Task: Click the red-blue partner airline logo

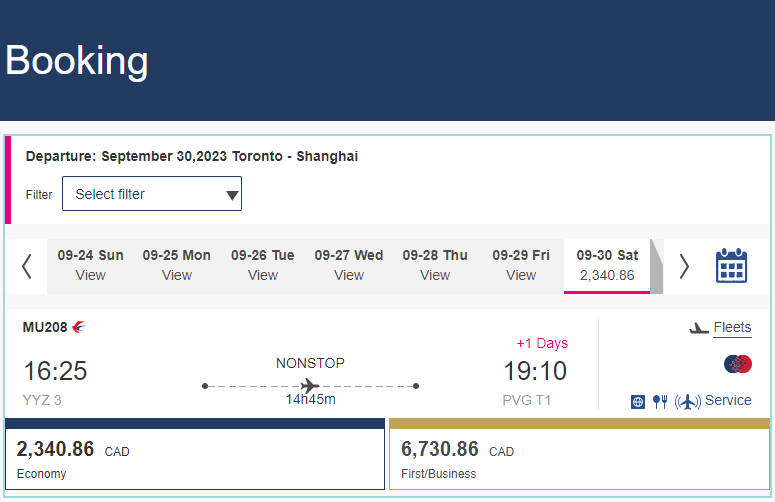Action: click(737, 364)
